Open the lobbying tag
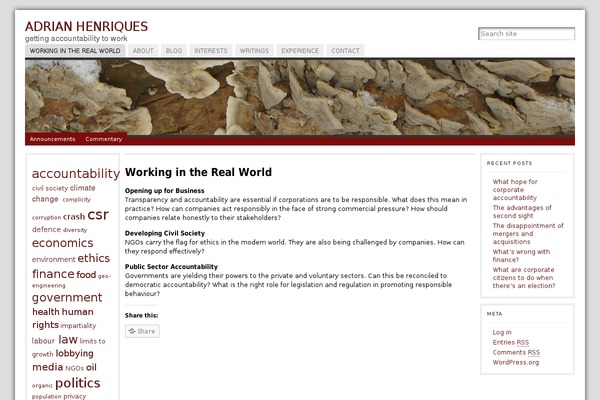This screenshot has height=400, width=600. pos(74,354)
